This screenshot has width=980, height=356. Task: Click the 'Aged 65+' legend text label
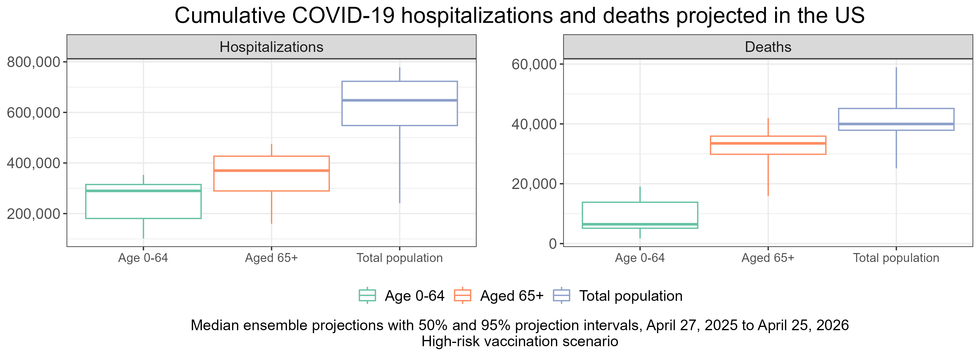click(x=512, y=296)
